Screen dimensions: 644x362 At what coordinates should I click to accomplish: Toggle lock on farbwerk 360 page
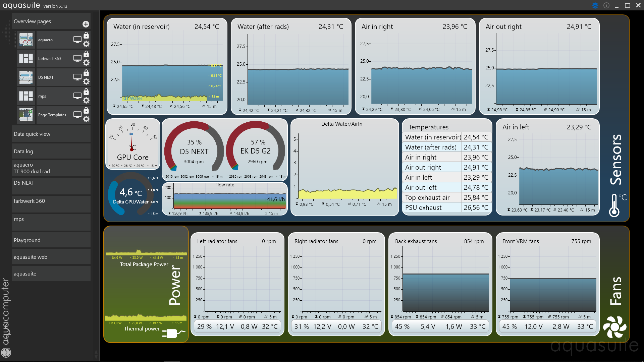[86, 54]
